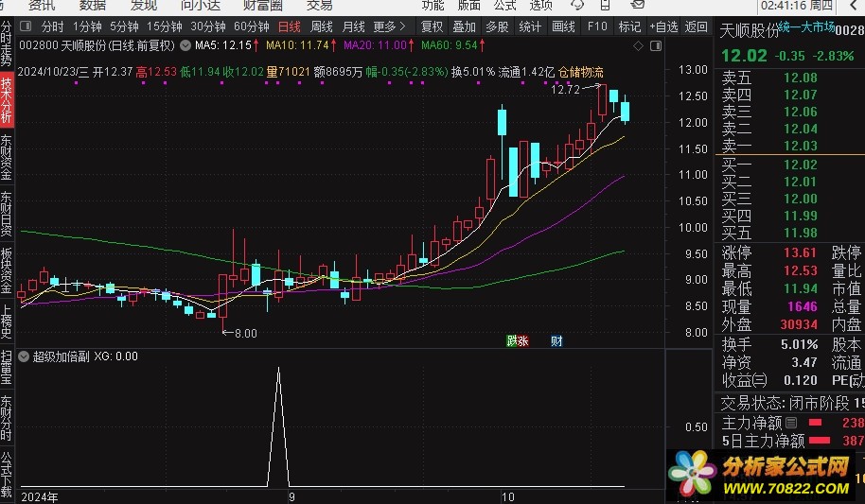
Task: Click the 12.72 high price marker
Action: [565, 89]
